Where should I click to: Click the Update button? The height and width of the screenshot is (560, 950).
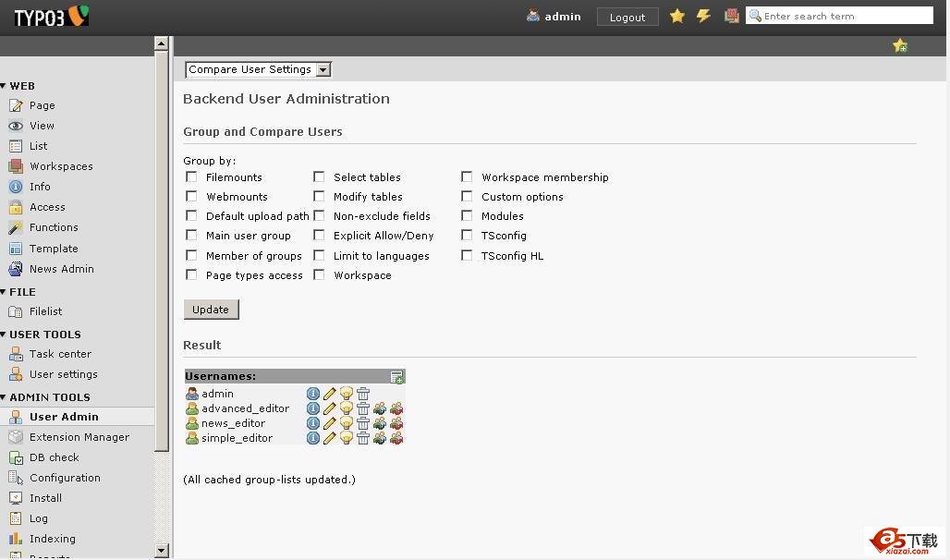coord(211,310)
